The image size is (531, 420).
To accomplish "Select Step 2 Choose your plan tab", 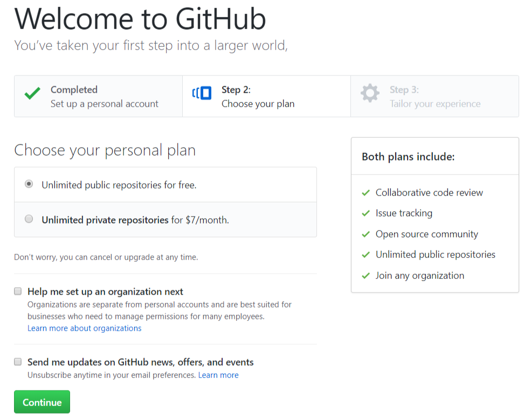I will tap(266, 96).
